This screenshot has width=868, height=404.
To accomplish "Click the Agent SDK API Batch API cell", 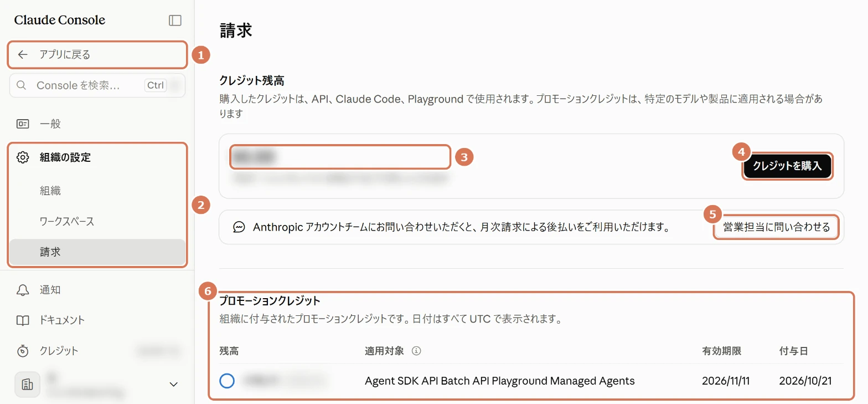I will pos(500,381).
